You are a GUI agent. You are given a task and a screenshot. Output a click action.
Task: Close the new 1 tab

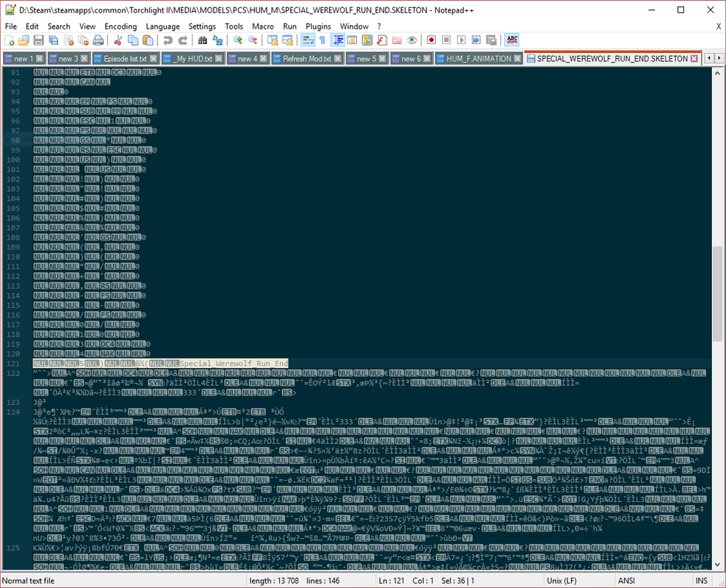click(40, 59)
